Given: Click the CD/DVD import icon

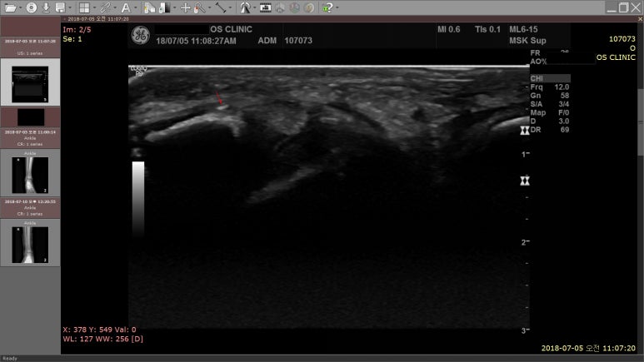Looking at the screenshot, I should (31, 7).
